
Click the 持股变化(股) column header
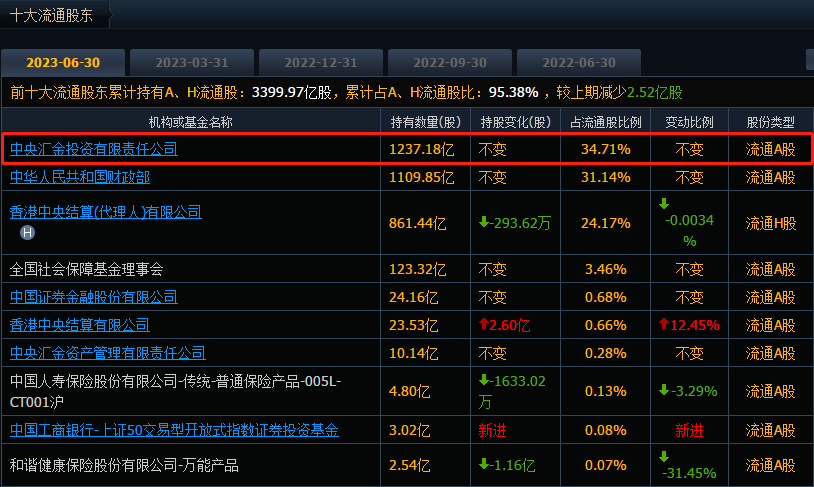tap(515, 122)
